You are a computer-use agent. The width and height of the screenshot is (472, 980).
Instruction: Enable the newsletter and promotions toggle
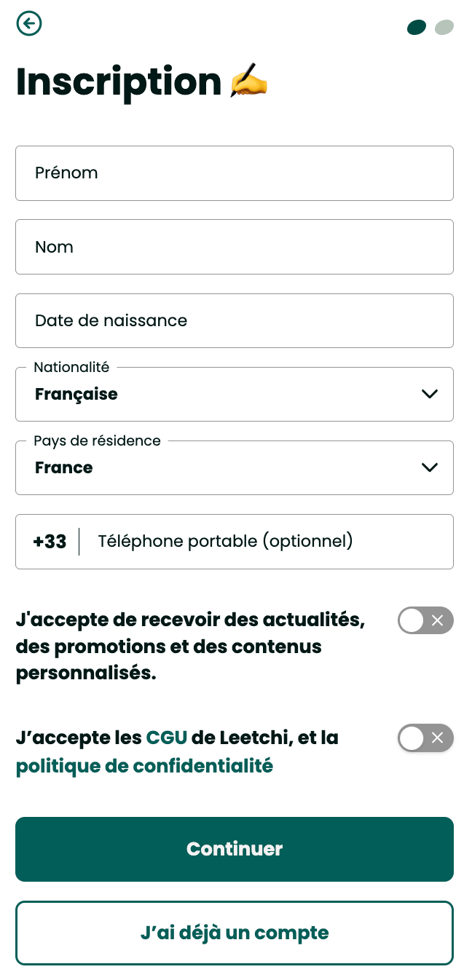click(x=425, y=620)
